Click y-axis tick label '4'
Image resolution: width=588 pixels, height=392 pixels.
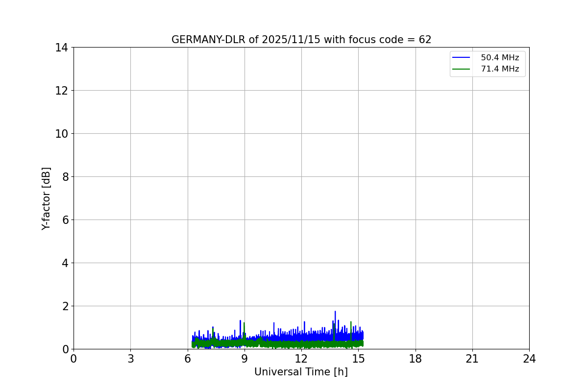tap(65, 263)
